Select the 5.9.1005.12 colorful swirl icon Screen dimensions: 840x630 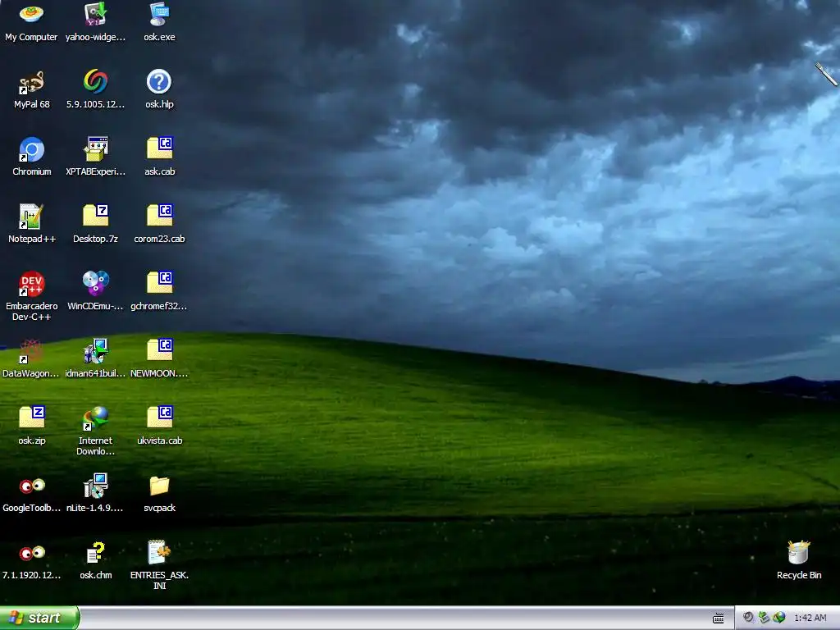(x=95, y=82)
